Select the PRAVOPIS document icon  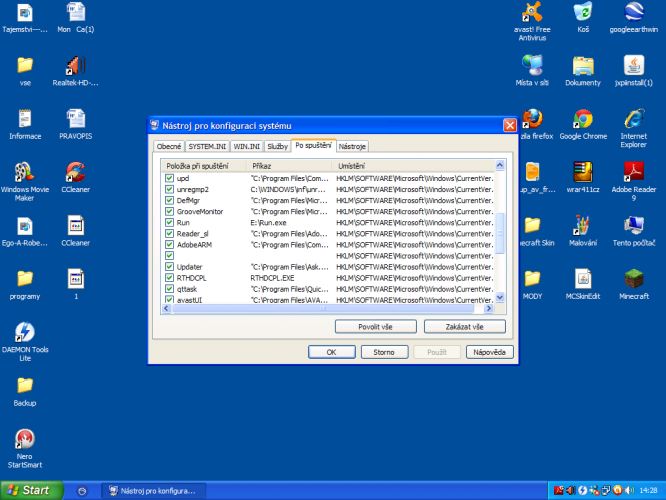tap(75, 124)
